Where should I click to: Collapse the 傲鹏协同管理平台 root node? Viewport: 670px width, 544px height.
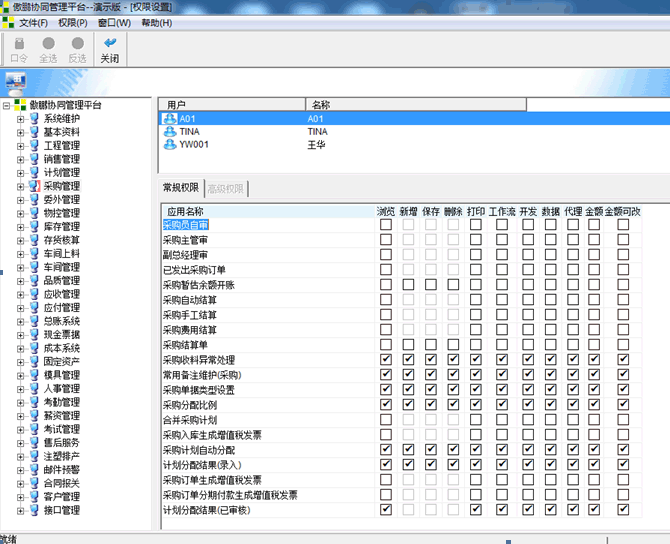pyautogui.click(x=7, y=105)
